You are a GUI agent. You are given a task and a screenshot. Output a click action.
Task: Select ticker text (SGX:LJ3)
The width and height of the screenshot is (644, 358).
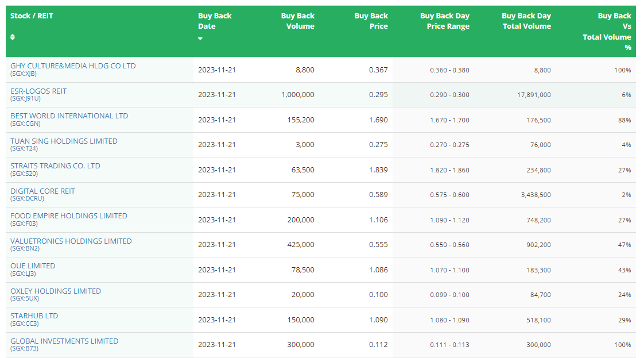point(23,274)
